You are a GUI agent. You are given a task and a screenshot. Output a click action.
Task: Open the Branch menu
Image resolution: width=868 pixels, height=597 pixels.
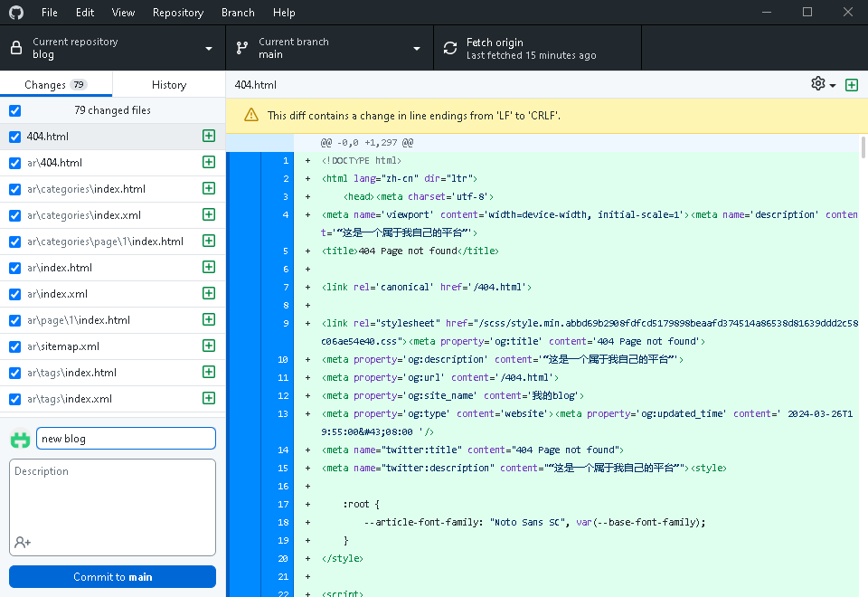238,13
